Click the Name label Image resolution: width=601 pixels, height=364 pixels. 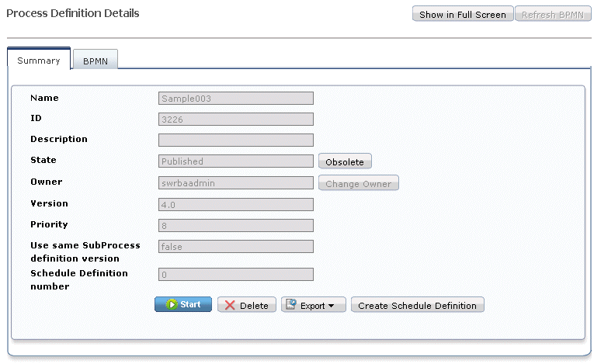point(44,98)
